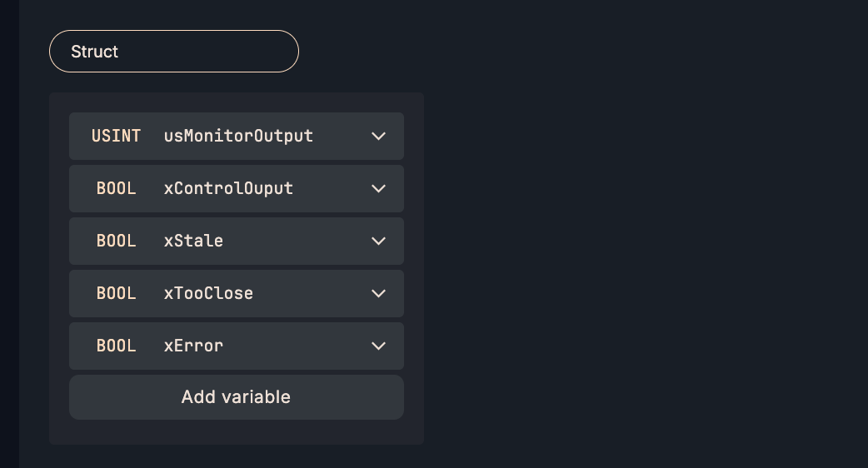Click panel padding below Add variable button
868x468 pixels.
(x=237, y=432)
